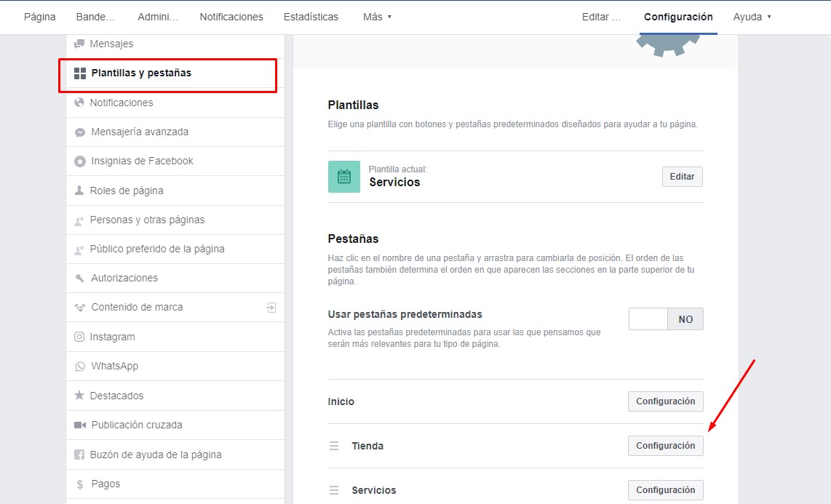Click the icon beside Personas y otras páginas
Image resolution: width=831 pixels, height=504 pixels.
point(79,220)
